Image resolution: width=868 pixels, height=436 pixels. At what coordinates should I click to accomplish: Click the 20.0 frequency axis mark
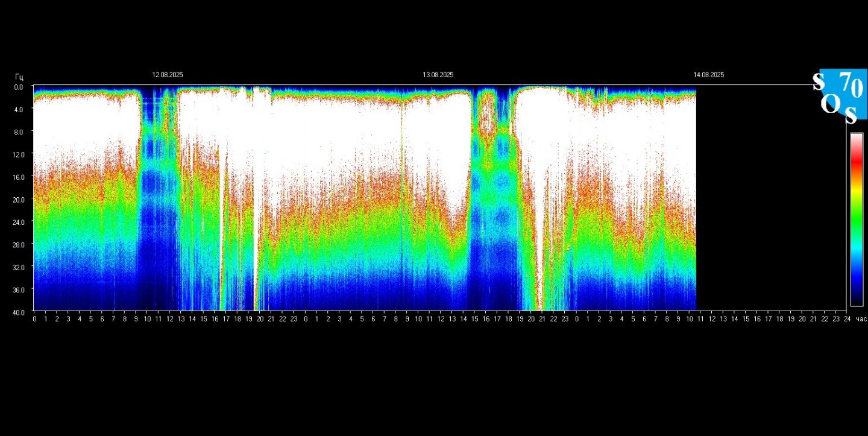pyautogui.click(x=19, y=200)
